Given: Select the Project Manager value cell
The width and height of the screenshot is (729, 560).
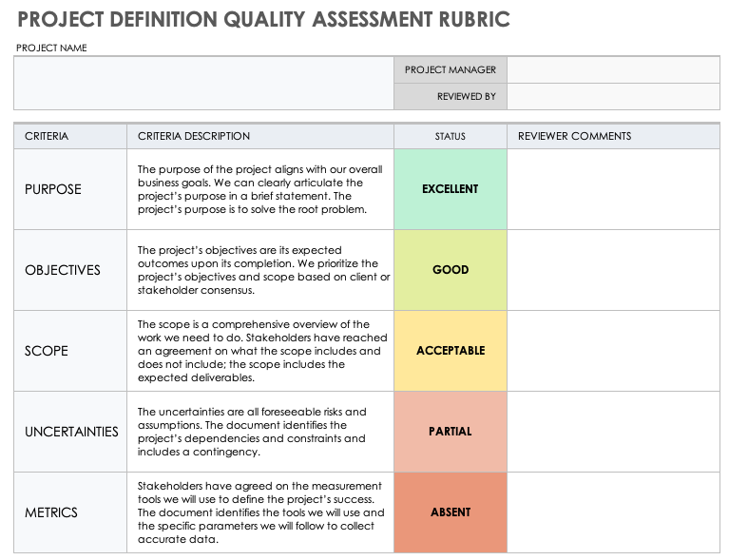Looking at the screenshot, I should [x=613, y=69].
